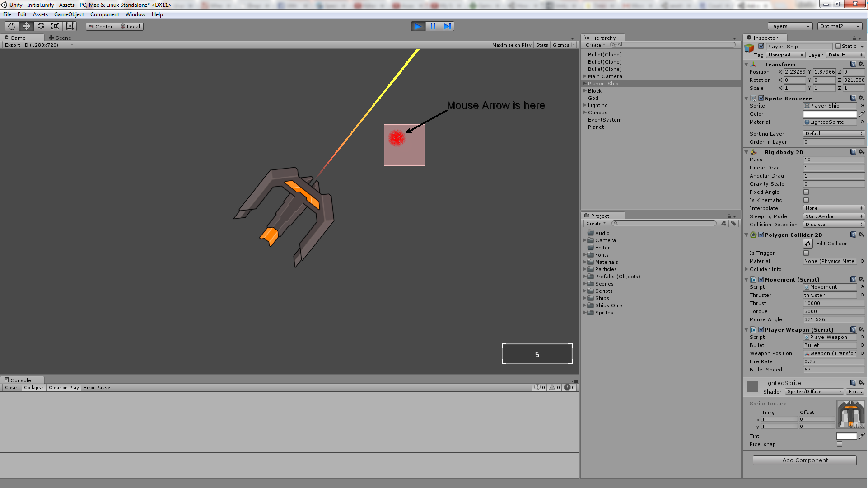This screenshot has height=488, width=868.
Task: Select the Move tool in toolbar
Action: 26,26
